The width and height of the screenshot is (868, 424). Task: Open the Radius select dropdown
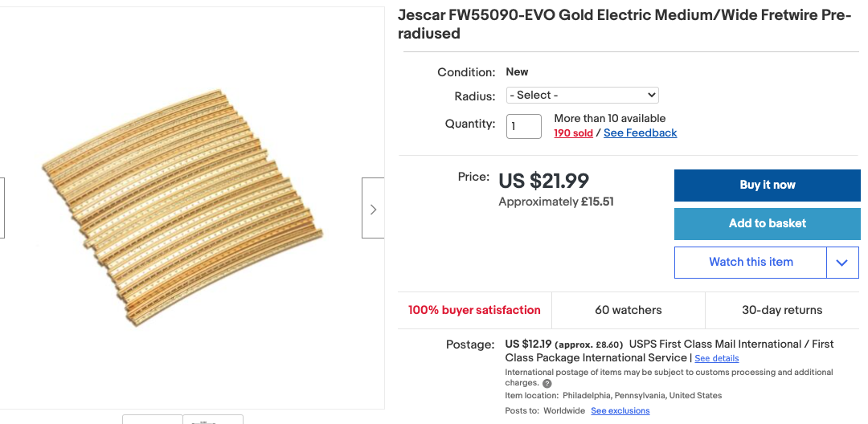[582, 95]
